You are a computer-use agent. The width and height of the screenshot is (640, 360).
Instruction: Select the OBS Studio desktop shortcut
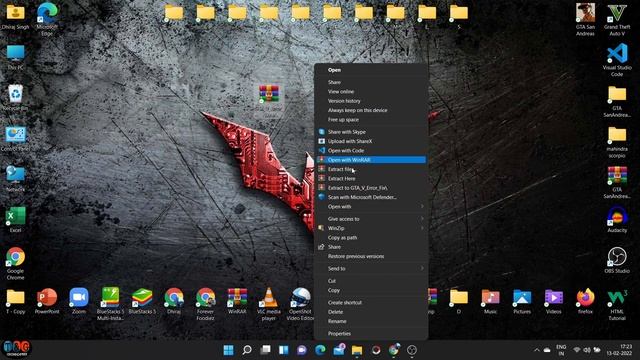pos(617,260)
